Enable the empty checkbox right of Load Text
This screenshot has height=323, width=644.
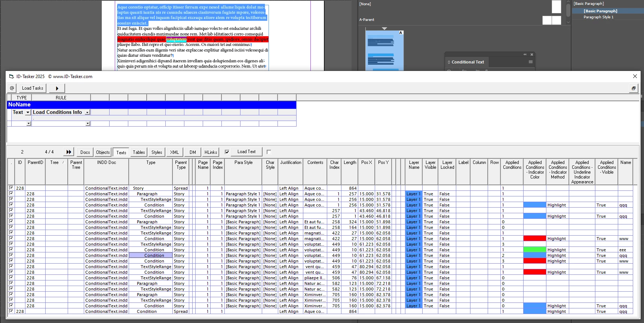tap(269, 152)
